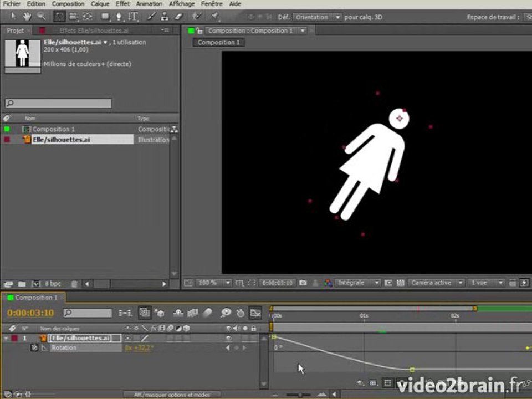Screen dimensions: 532x399
Task: Click Aff./masquer options et modes button
Action: 172,395
